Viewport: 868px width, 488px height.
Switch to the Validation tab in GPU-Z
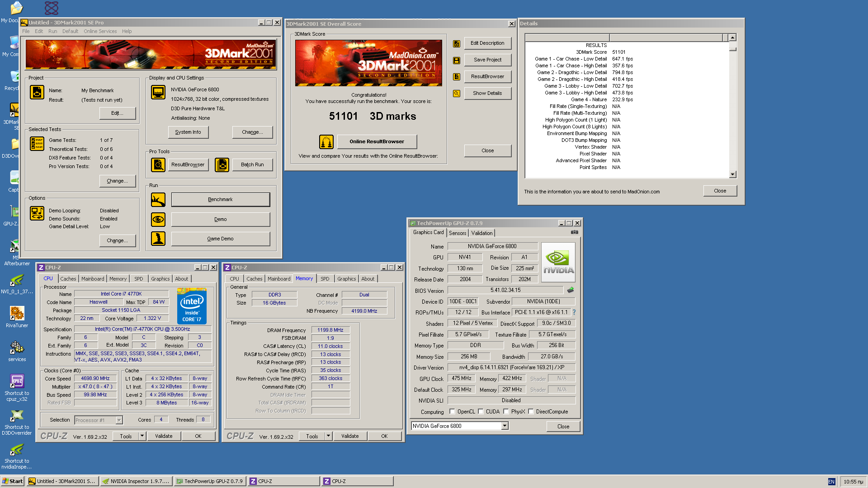click(x=482, y=233)
